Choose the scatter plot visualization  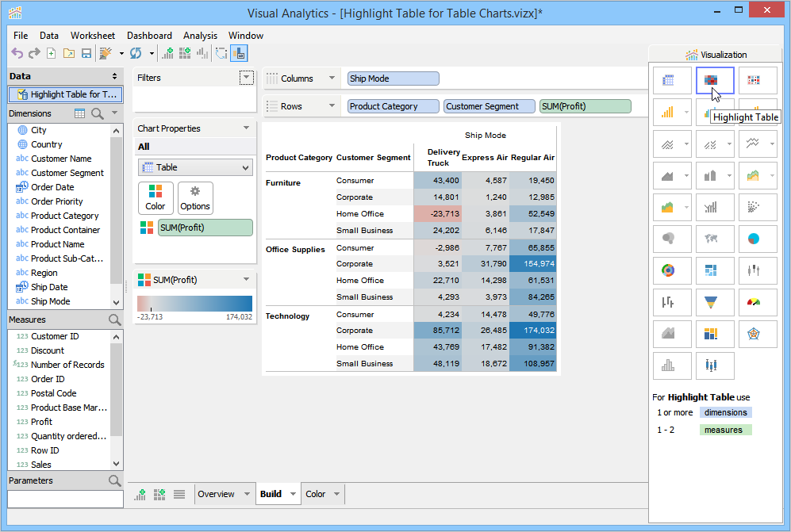(x=758, y=207)
